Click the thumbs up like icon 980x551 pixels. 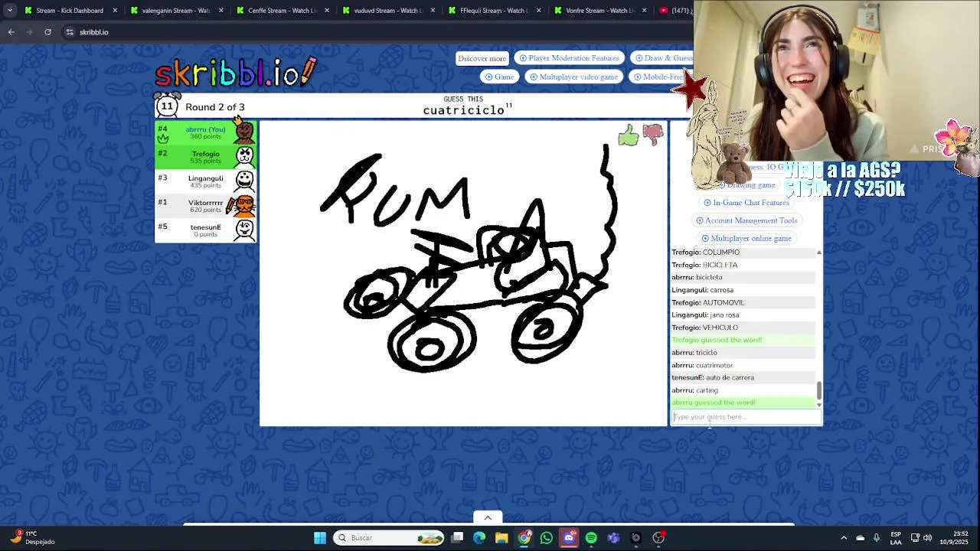point(628,136)
